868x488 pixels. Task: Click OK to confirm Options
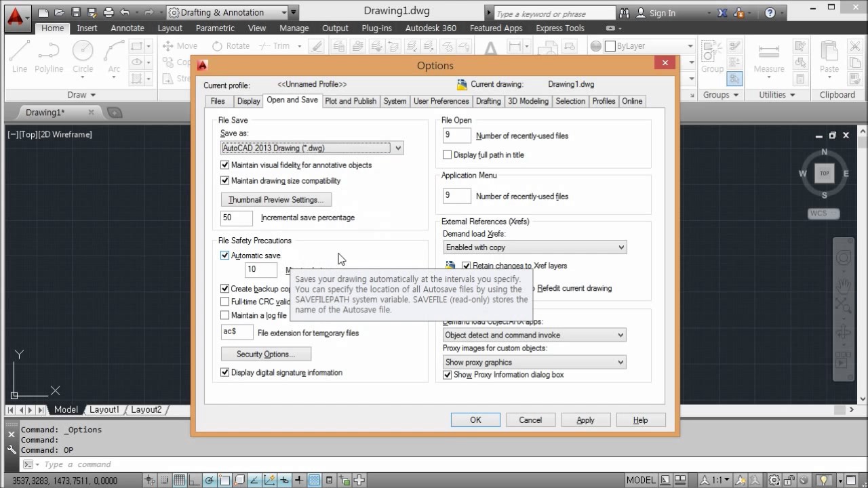(475, 420)
